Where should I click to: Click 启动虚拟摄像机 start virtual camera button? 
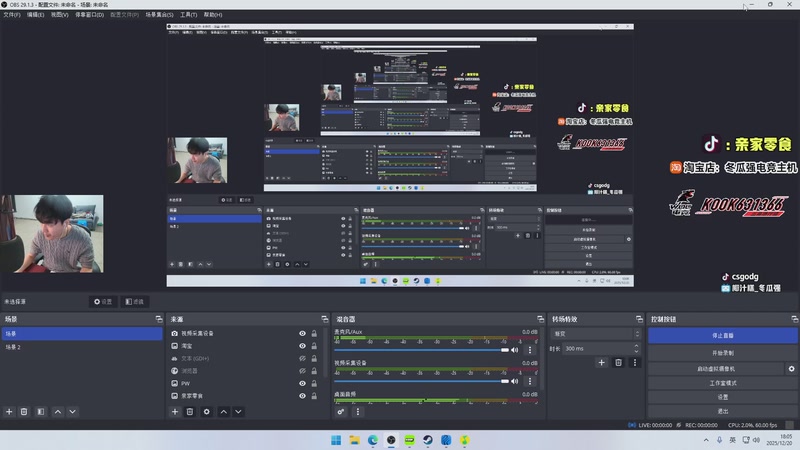(716, 368)
